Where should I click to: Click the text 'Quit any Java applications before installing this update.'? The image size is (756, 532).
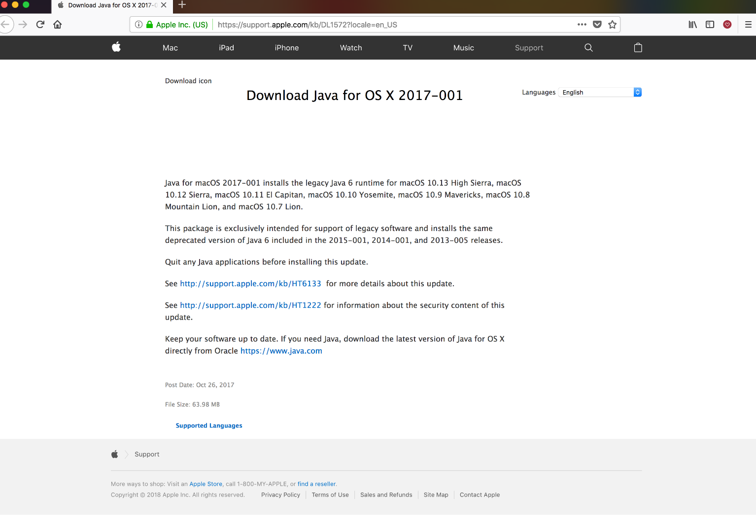point(267,262)
